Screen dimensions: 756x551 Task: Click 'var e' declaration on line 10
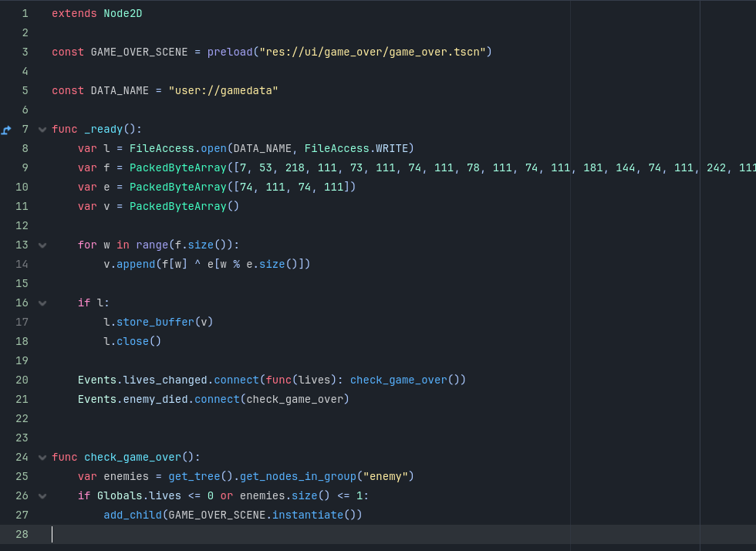(94, 188)
